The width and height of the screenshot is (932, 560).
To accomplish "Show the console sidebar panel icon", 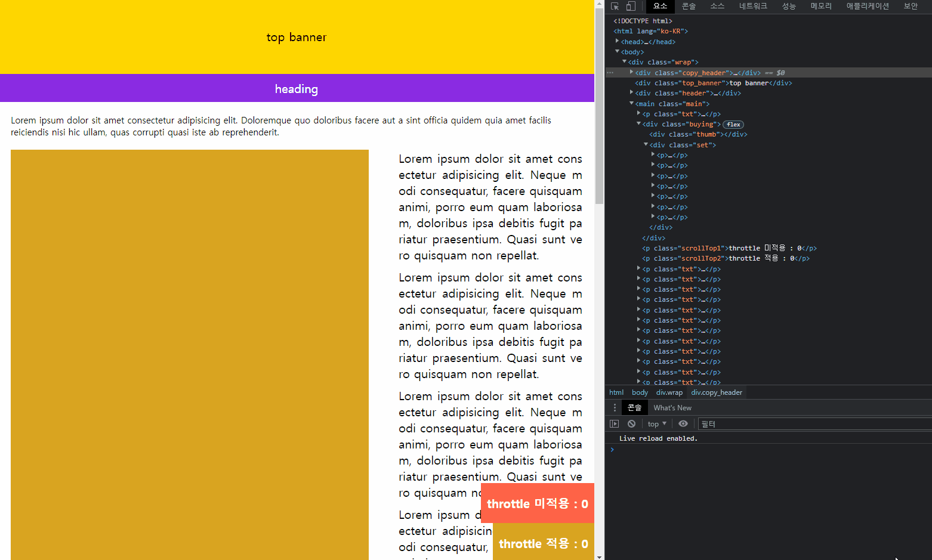I will 615,424.
